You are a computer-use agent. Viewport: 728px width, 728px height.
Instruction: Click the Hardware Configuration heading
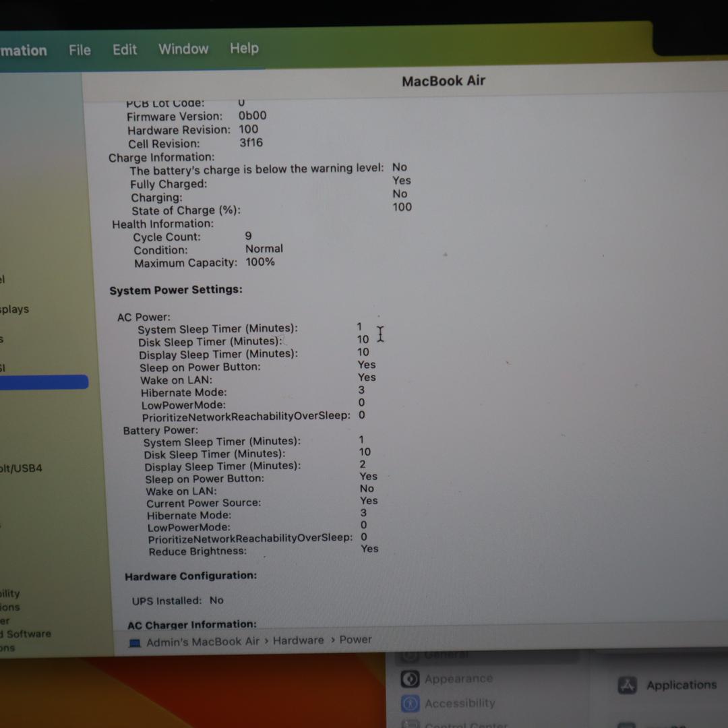click(191, 576)
